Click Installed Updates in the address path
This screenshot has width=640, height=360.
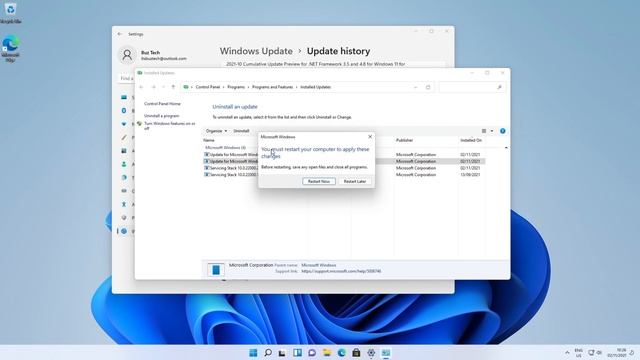[316, 87]
